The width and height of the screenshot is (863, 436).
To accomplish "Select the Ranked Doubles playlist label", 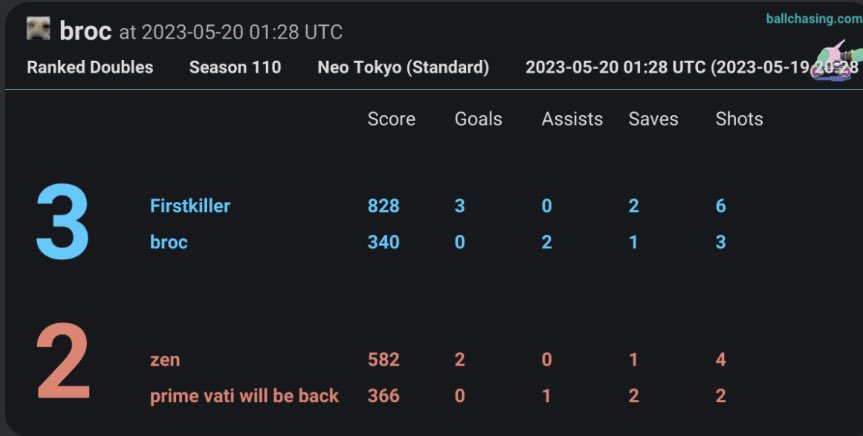I will [90, 67].
